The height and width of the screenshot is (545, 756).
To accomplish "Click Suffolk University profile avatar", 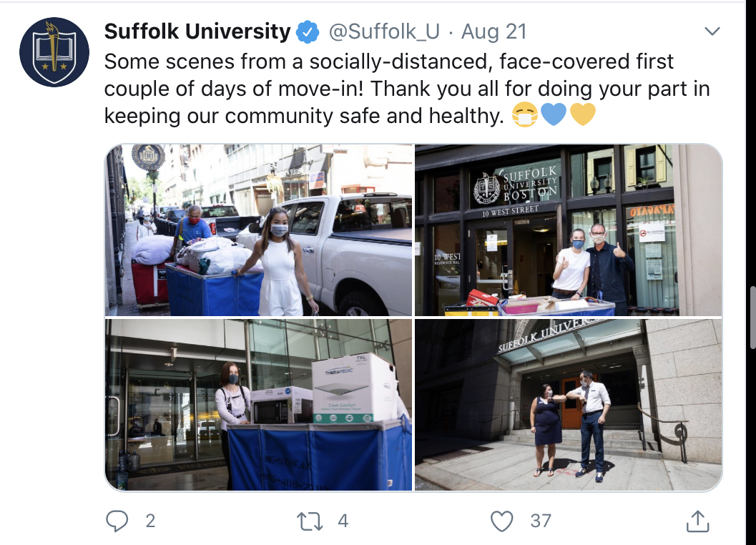I will pyautogui.click(x=54, y=52).
